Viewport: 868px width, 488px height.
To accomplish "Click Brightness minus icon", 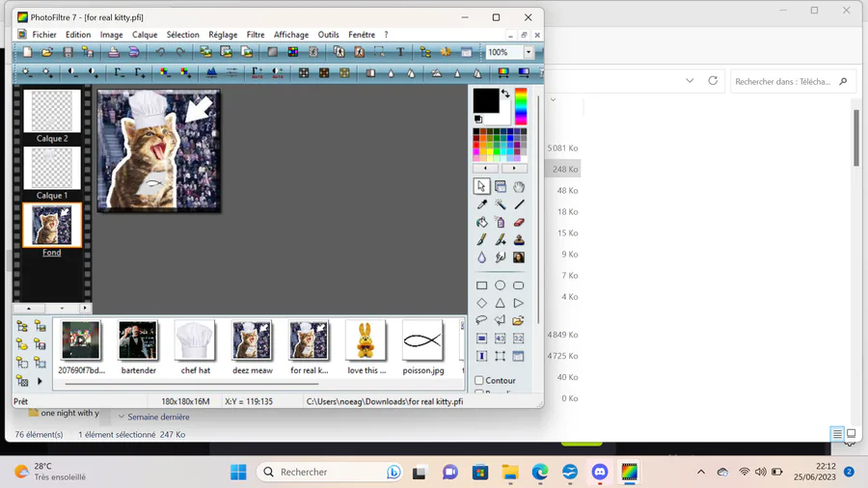I will click(x=26, y=72).
